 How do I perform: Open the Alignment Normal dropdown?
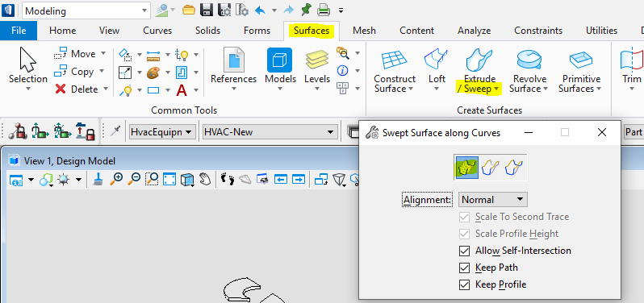click(x=492, y=200)
